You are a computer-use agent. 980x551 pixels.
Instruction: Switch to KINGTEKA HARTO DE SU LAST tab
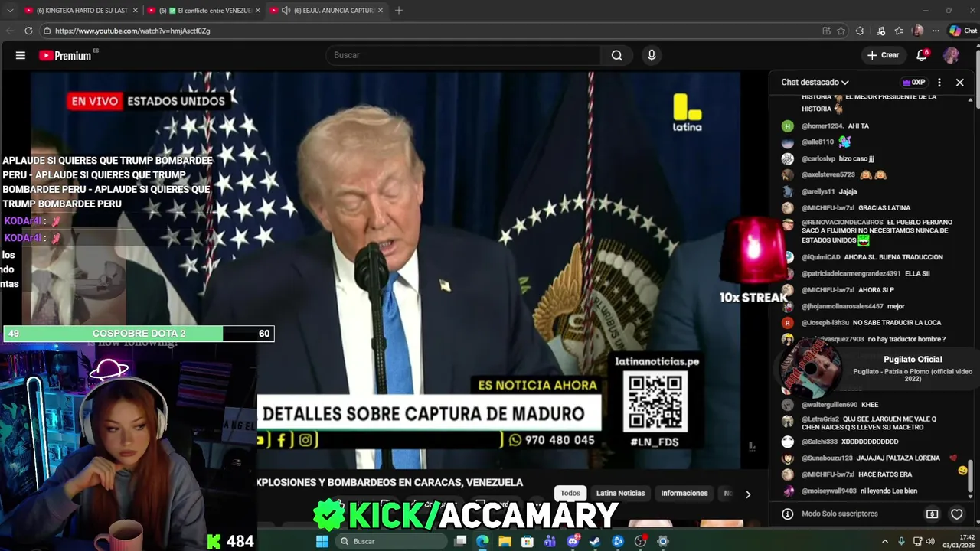(x=80, y=11)
